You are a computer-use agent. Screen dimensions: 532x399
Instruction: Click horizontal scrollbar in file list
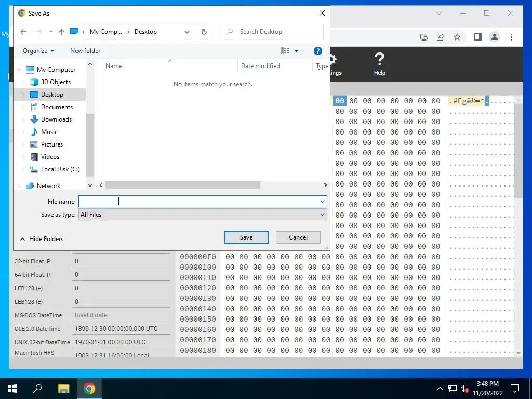182,185
